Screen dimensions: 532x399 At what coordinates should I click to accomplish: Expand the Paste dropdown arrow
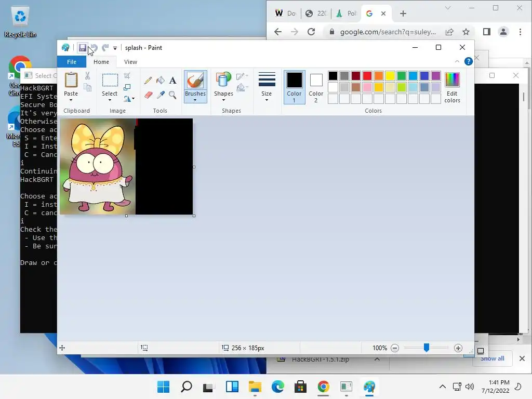(x=71, y=100)
